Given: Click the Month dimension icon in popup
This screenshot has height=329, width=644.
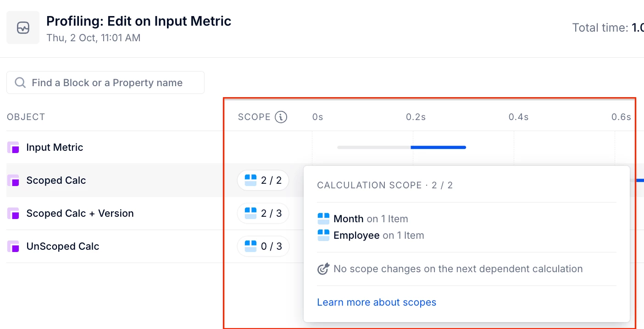Looking at the screenshot, I should tap(323, 219).
